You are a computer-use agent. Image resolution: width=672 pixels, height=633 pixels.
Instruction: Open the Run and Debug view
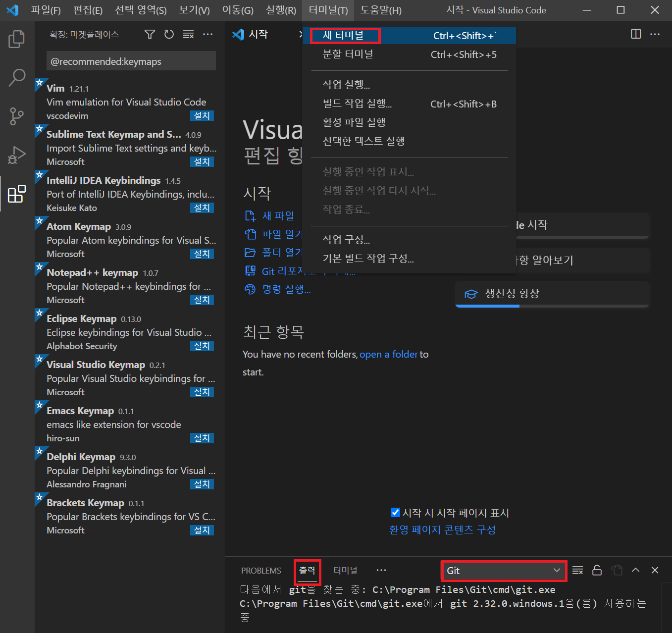point(17,155)
